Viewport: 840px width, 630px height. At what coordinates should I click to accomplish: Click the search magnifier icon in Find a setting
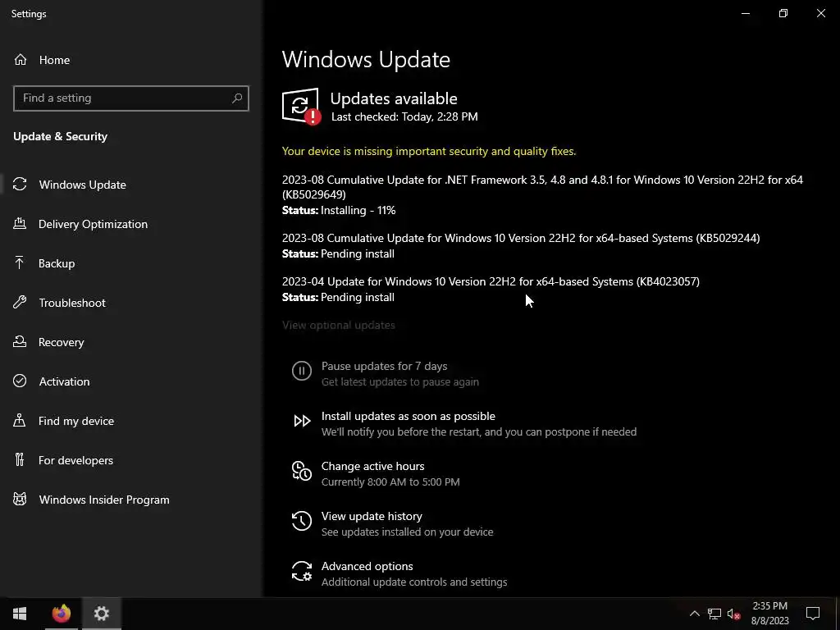pyautogui.click(x=237, y=98)
